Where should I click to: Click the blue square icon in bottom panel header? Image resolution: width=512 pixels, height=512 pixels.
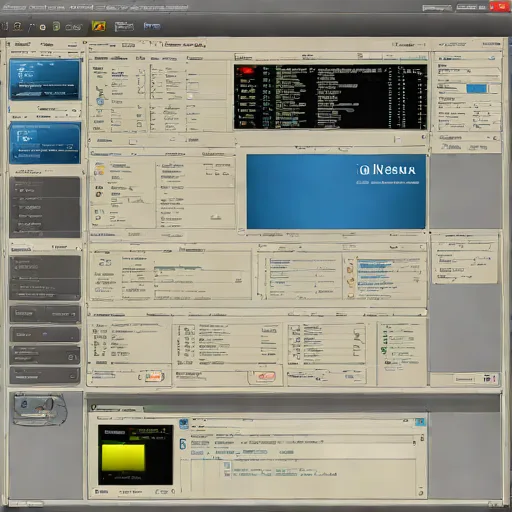click(x=184, y=424)
